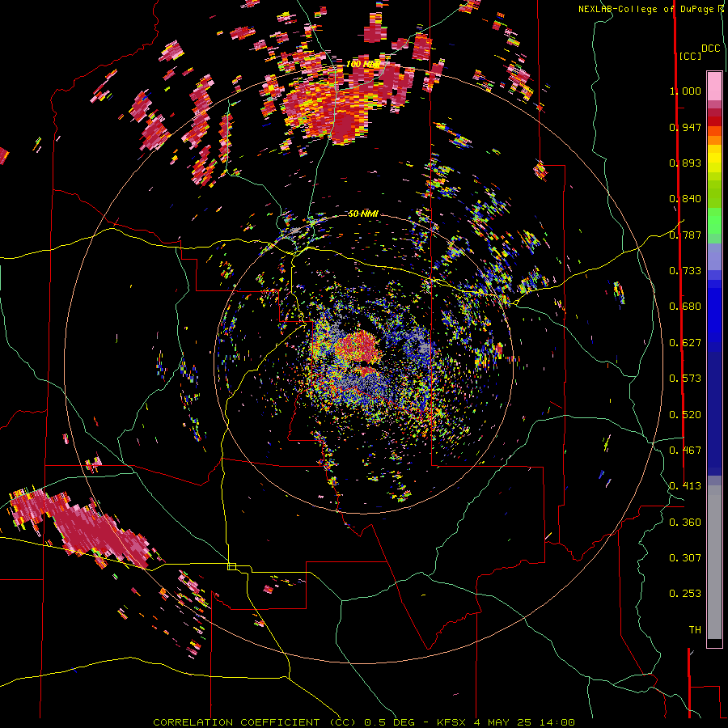This screenshot has width=728, height=728.
Task: Click the KFSX station identifier
Action: point(451,722)
